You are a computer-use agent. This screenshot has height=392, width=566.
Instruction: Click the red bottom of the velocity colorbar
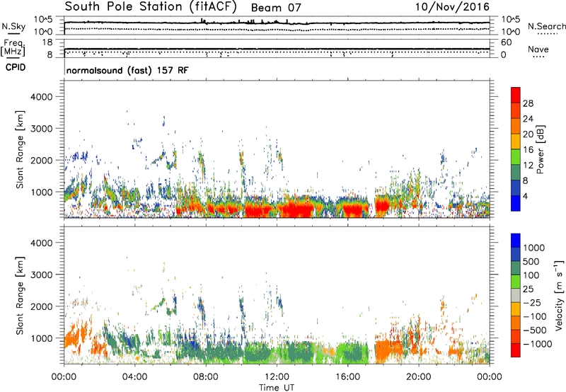click(516, 350)
